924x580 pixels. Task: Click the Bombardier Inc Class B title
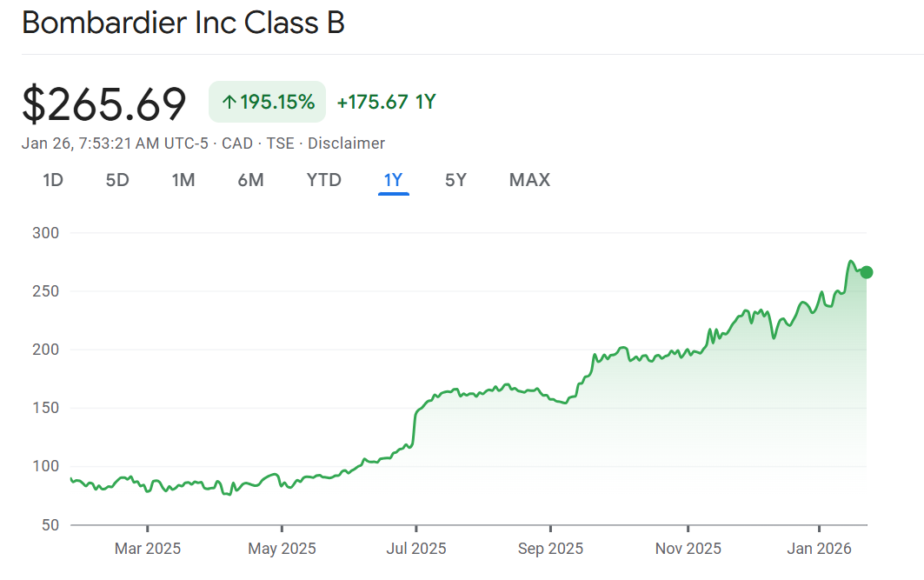click(x=183, y=23)
